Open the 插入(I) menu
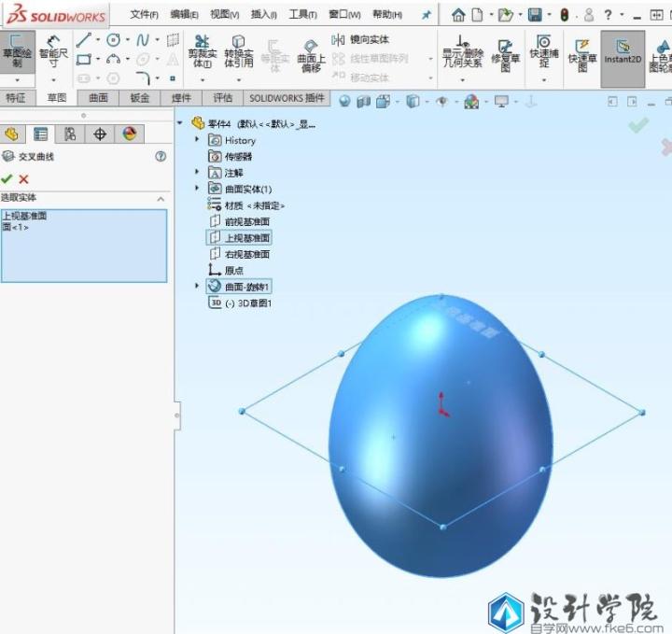The image size is (672, 634). point(263,15)
